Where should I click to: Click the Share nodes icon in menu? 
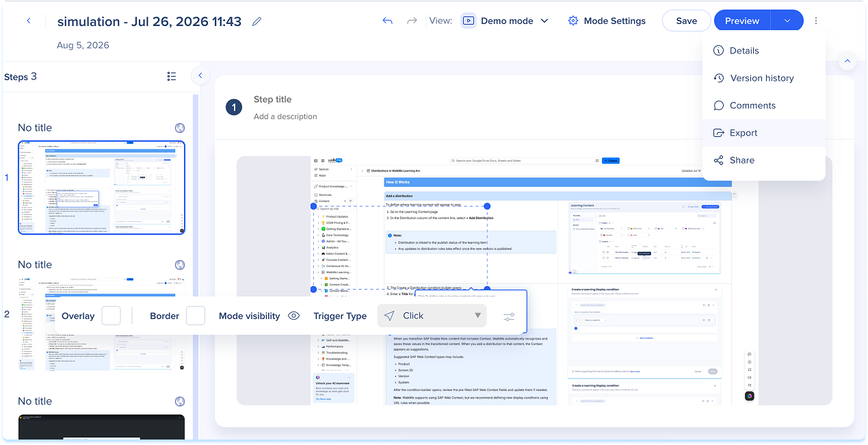click(719, 160)
